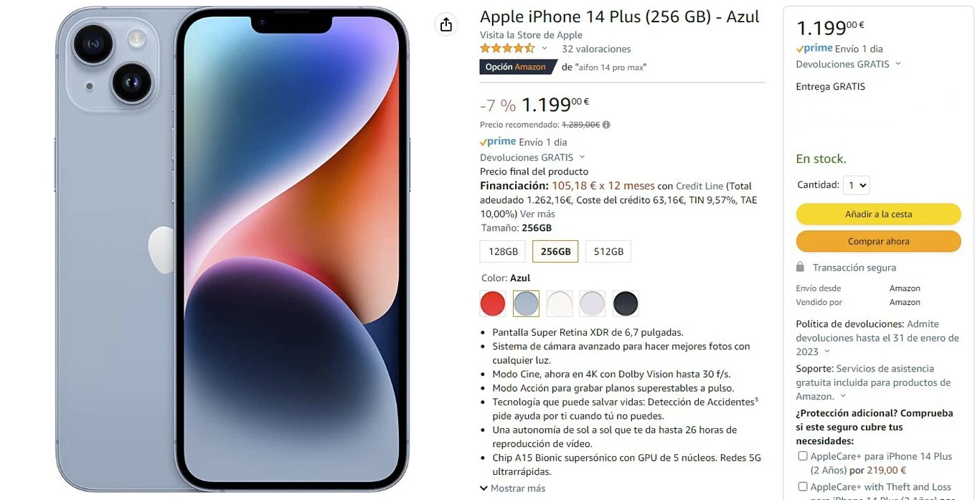Expand Devoluciones GRATIS in the buy box
This screenshot has height=500, width=980.
(849, 64)
